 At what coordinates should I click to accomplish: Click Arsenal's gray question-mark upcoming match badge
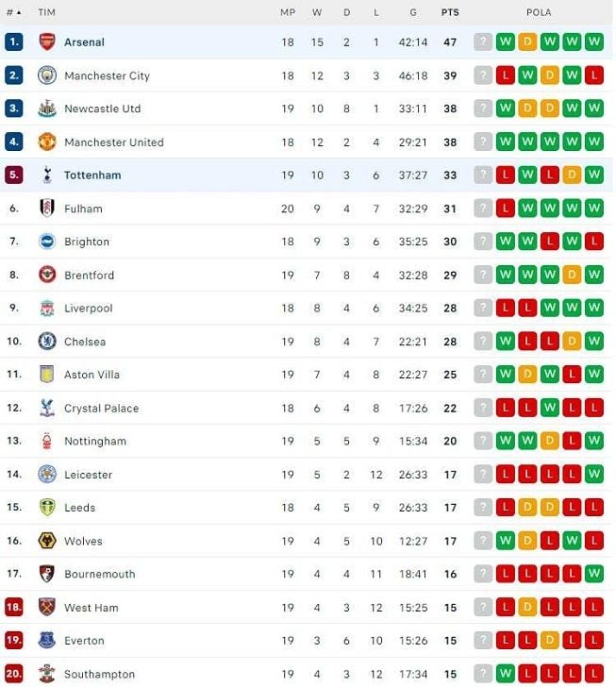click(x=483, y=42)
